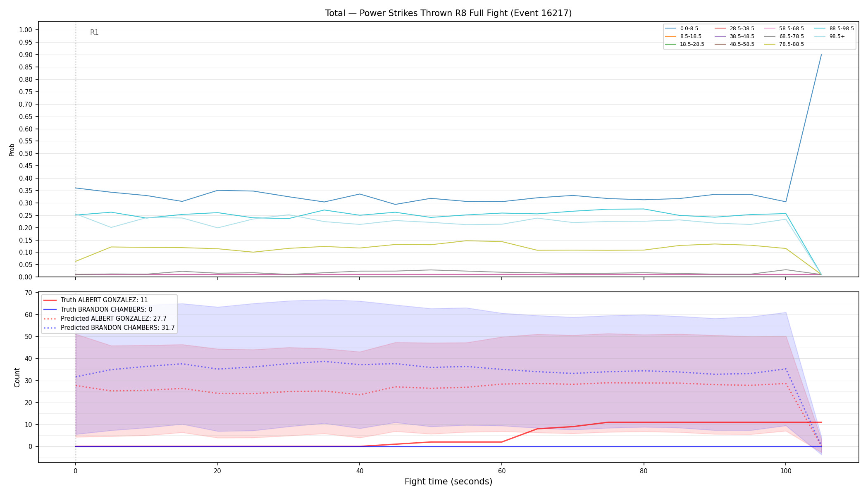The width and height of the screenshot is (868, 496).
Task: Click the 0.25 tick on Prob axis
Action: (x=26, y=215)
